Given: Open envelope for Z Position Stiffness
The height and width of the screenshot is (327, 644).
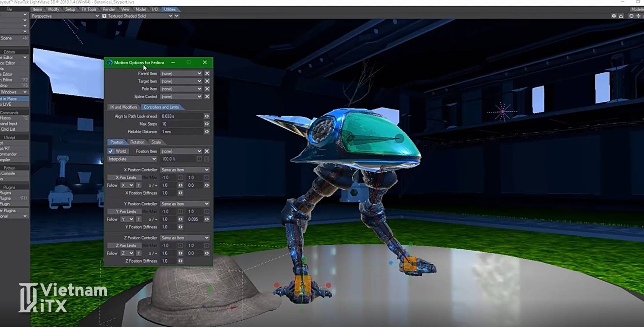Looking at the screenshot, I should pos(180,261).
